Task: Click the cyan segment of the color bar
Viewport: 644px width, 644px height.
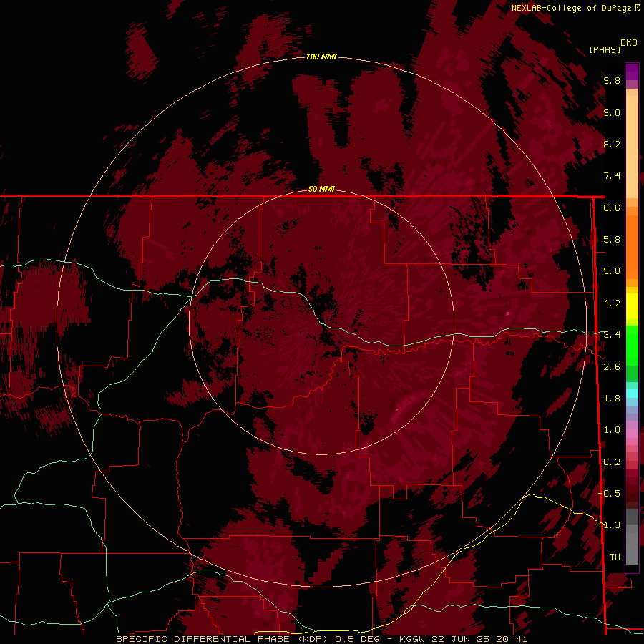Action: pos(632,394)
